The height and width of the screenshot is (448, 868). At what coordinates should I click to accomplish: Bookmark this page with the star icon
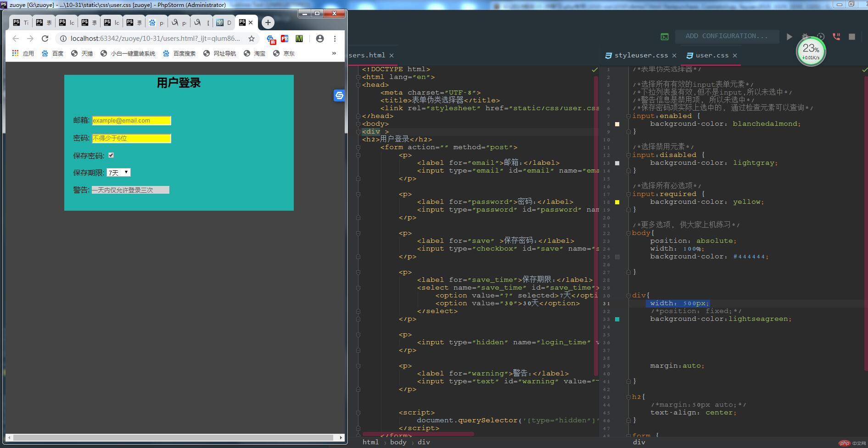tap(252, 39)
